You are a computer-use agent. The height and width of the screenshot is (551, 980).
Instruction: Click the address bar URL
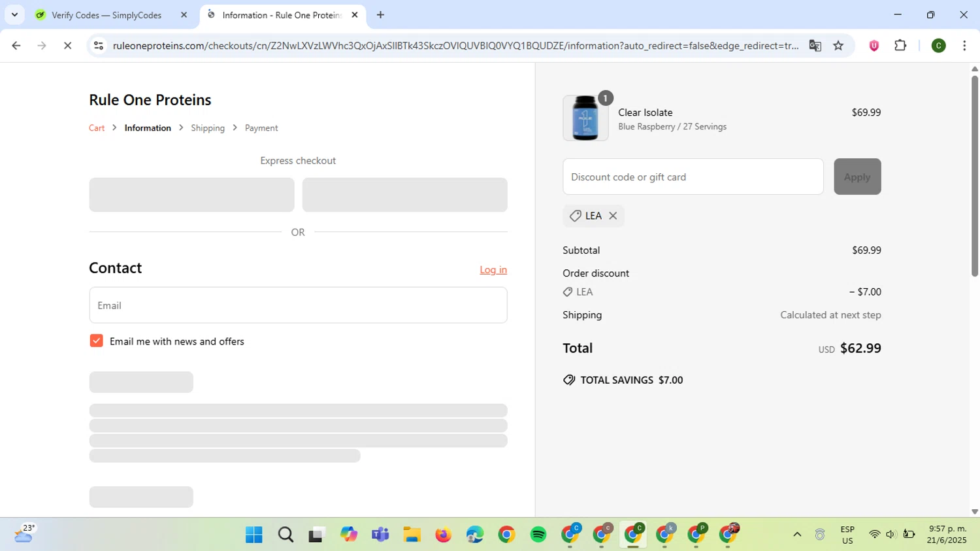(455, 46)
